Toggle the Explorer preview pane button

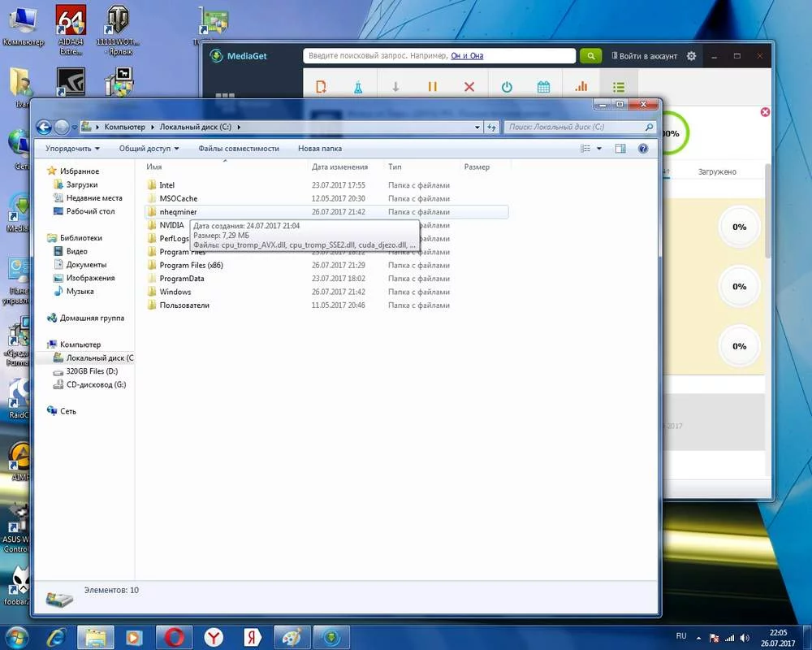pyautogui.click(x=620, y=149)
